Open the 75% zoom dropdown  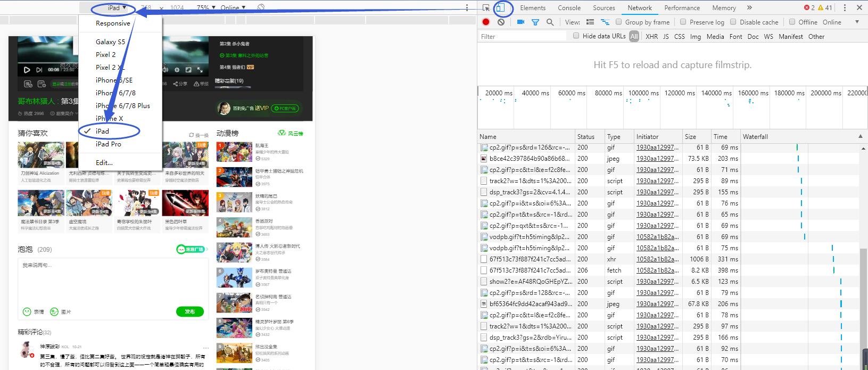pos(206,8)
